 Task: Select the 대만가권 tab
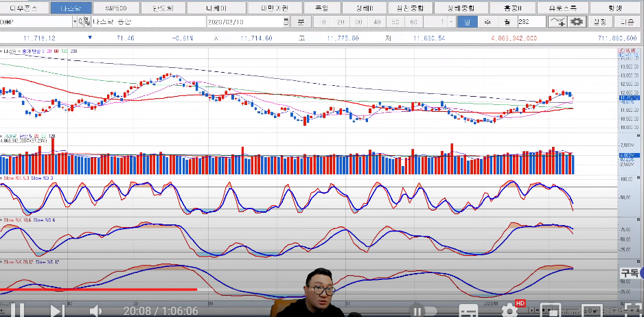pos(275,8)
